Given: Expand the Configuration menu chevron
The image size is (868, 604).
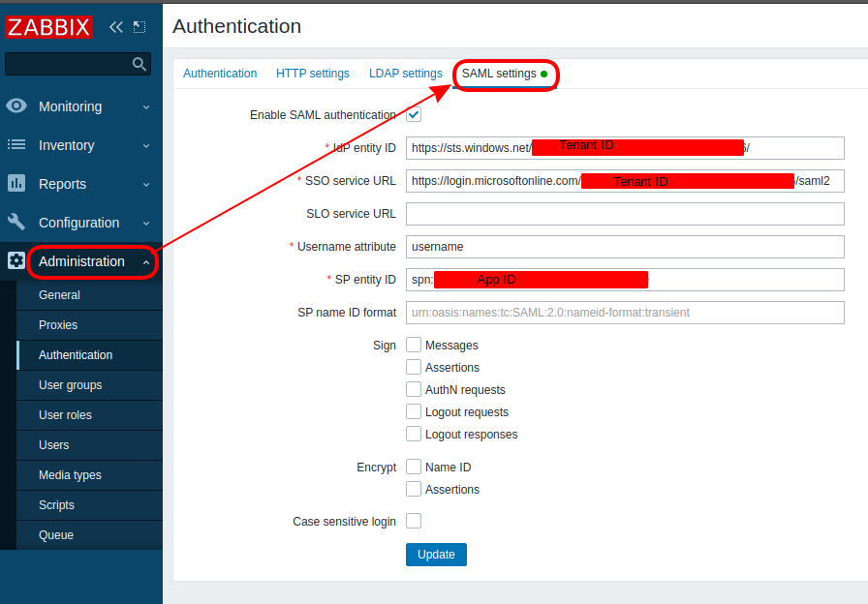Looking at the screenshot, I should (146, 223).
